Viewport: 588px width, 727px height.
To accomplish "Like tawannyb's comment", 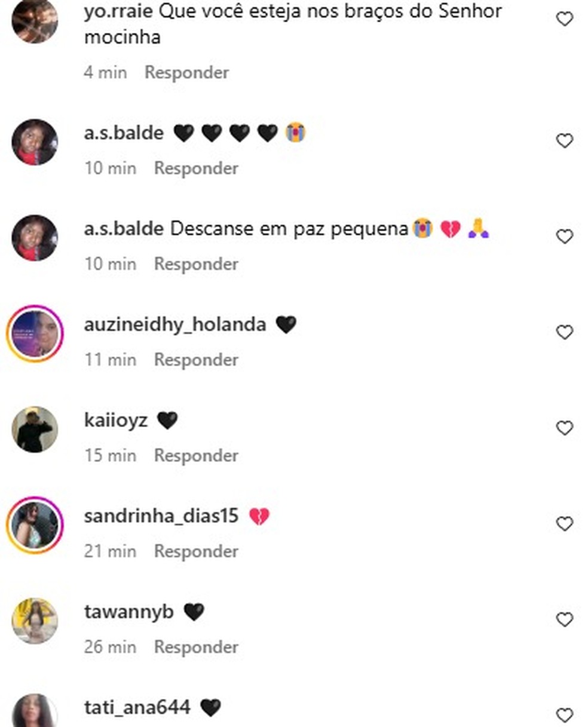I will pos(565,619).
